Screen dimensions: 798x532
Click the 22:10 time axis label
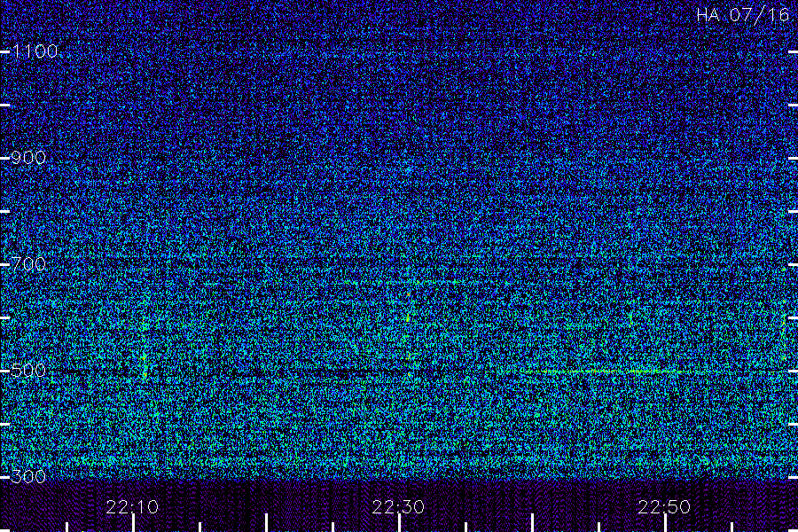(x=132, y=507)
